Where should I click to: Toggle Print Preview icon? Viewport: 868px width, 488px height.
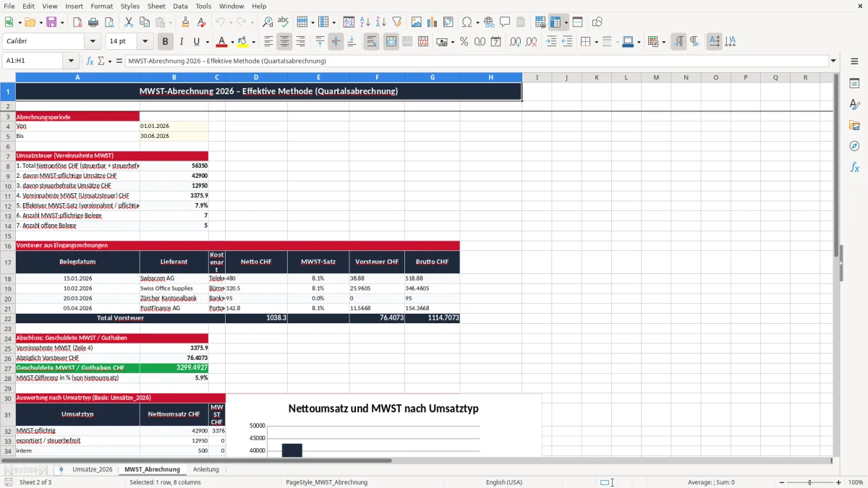(x=109, y=22)
